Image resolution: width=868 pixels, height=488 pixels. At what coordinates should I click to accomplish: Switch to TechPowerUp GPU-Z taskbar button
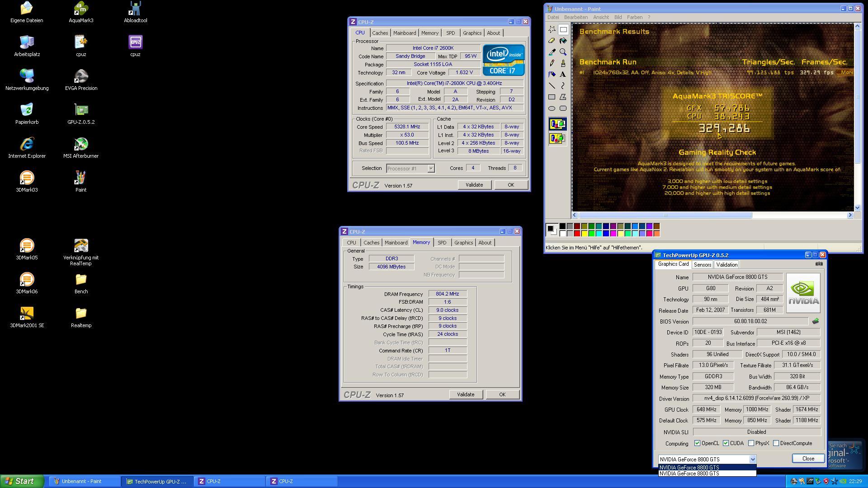tap(157, 482)
